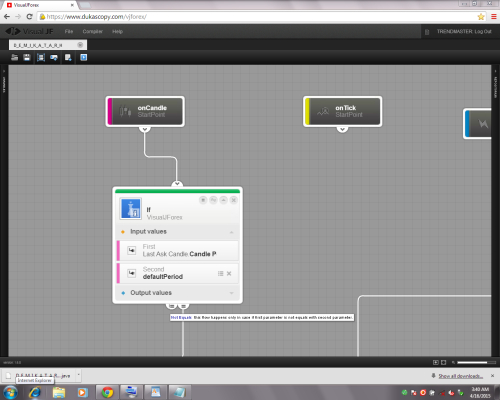Click the save floppy-disk toolbar icon
This screenshot has width=500, height=400.
coord(27,58)
